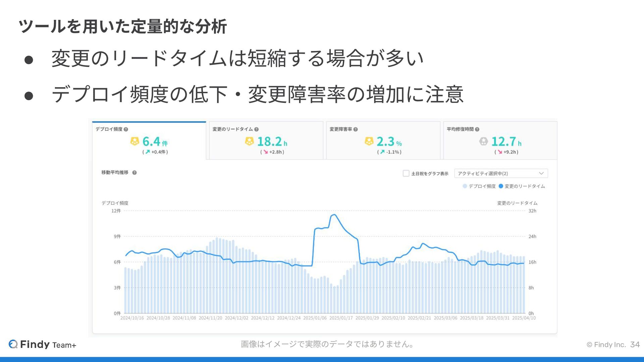Click help icon next to 移動平均推移

coord(135,173)
